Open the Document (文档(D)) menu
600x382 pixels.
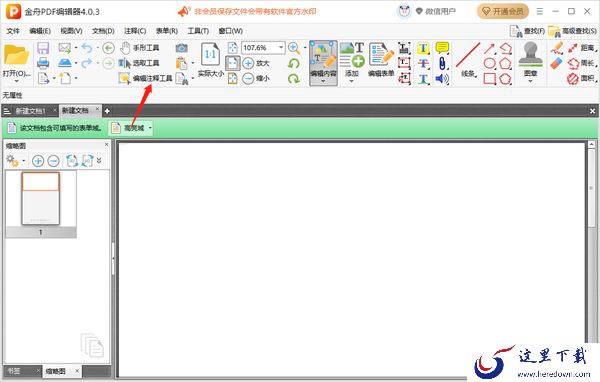[103, 31]
